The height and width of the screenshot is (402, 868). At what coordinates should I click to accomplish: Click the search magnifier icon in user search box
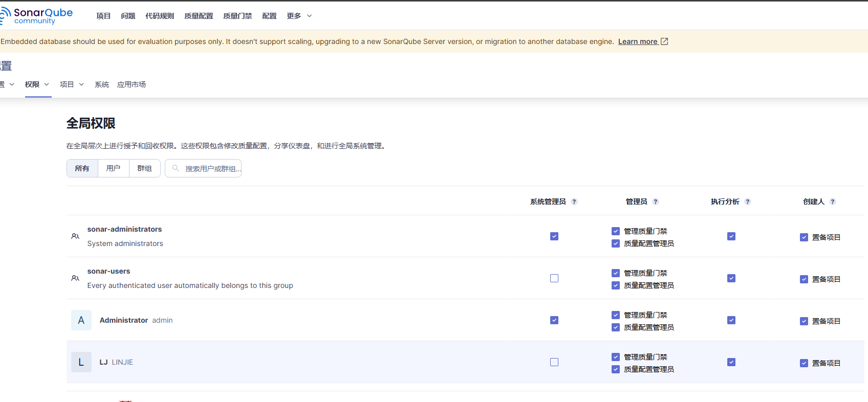coord(176,168)
